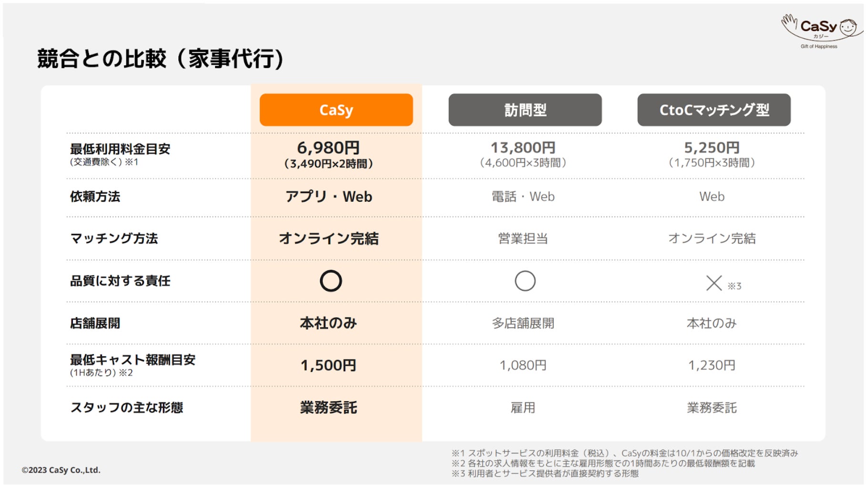Click the CaSy logo in the corner
The width and height of the screenshot is (868, 490).
821,31
